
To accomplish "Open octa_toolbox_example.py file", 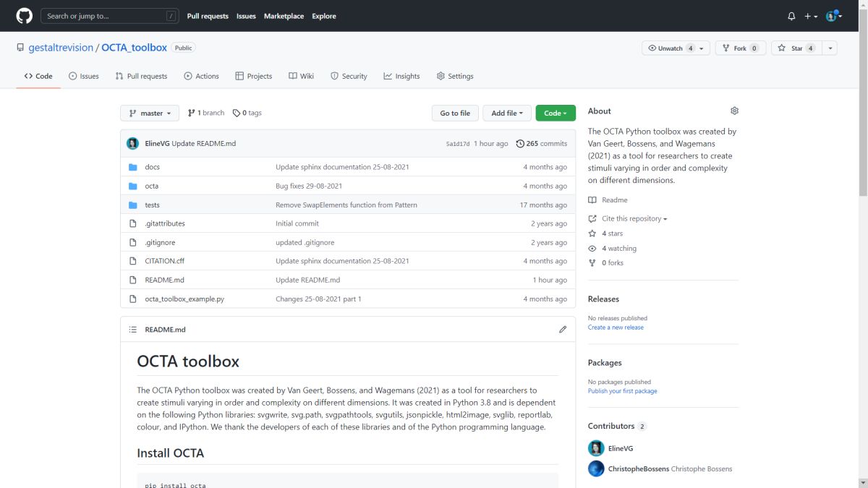I will point(184,299).
